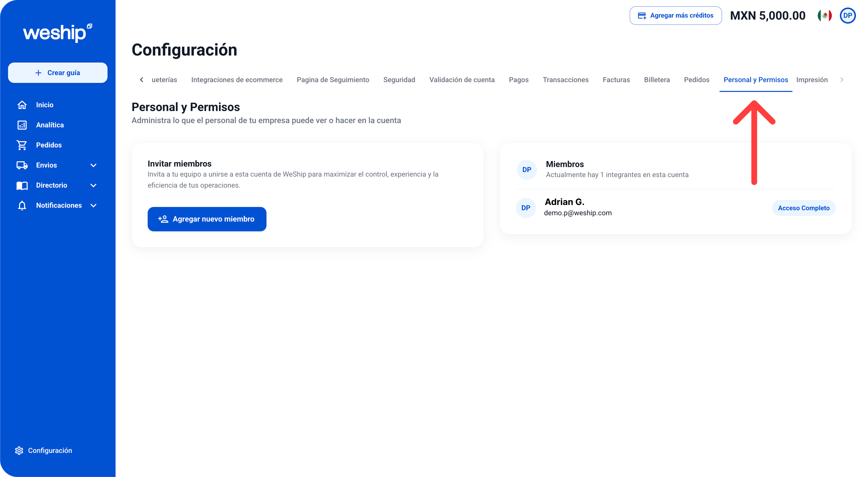Click the demo.p@weship.com email
This screenshot has height=477, width=868.
coord(578,213)
